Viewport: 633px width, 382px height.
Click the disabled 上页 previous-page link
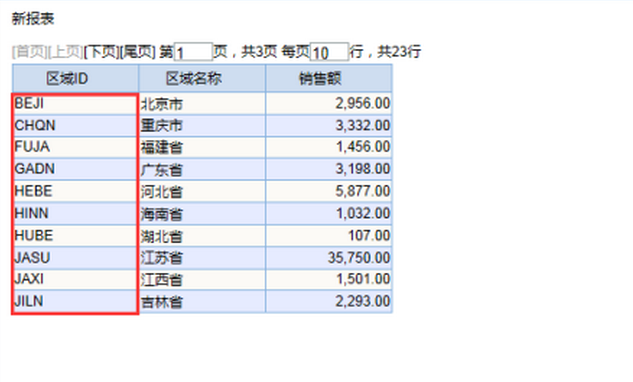coord(66,52)
